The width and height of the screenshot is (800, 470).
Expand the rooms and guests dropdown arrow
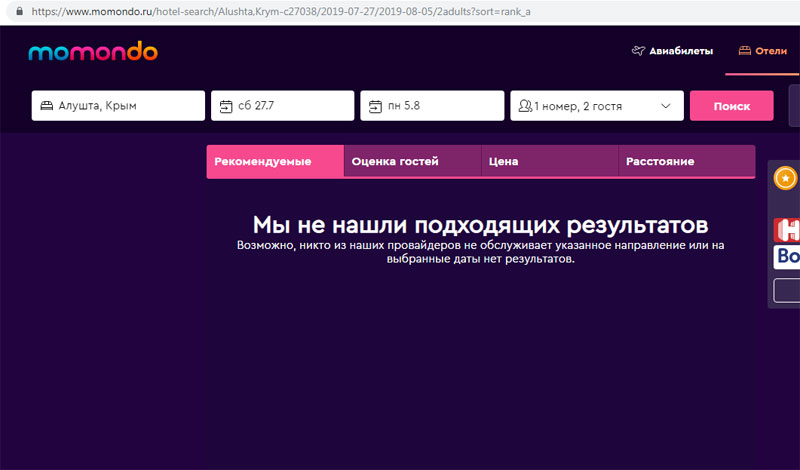click(667, 106)
